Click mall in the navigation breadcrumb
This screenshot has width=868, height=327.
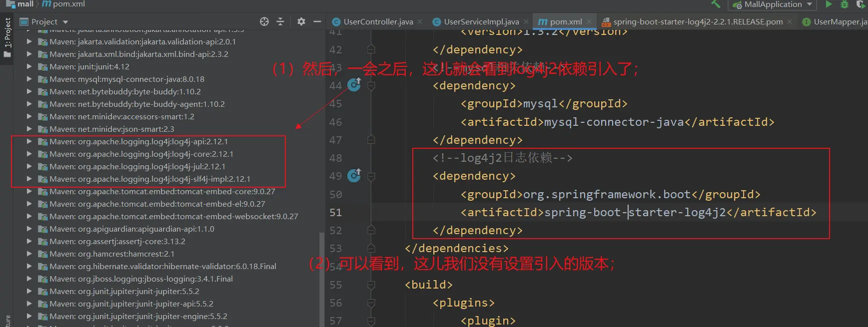coord(25,4)
